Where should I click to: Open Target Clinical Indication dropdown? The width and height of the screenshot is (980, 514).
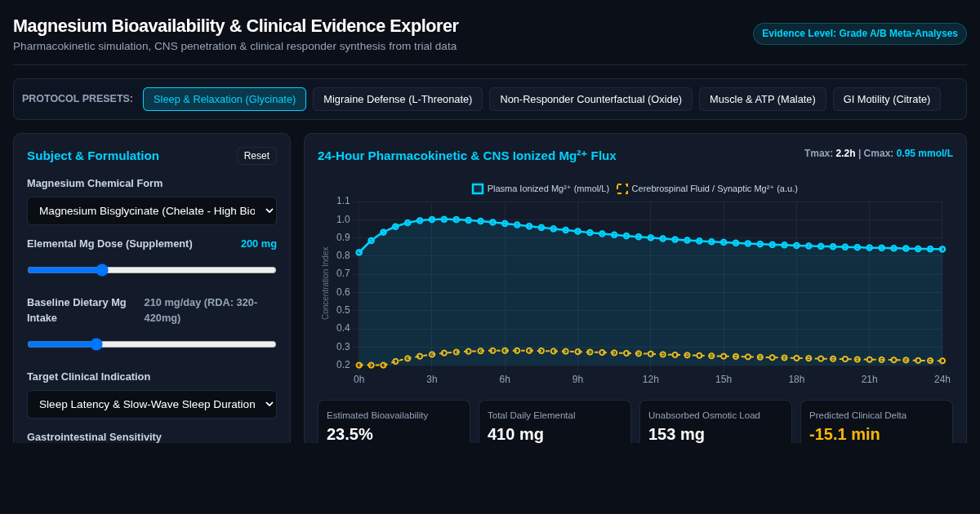152,404
